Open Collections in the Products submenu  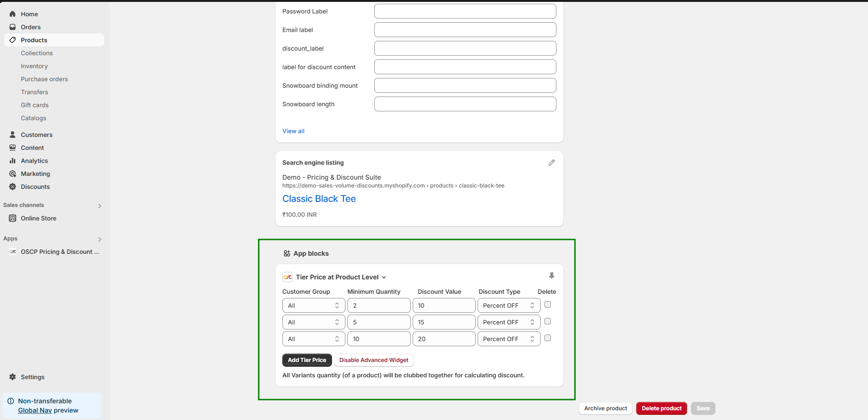[x=37, y=53]
